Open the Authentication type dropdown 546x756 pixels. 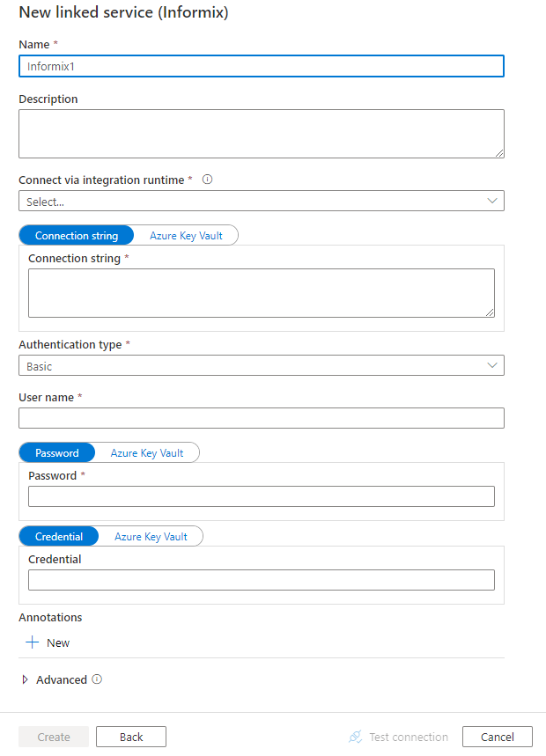[262, 365]
